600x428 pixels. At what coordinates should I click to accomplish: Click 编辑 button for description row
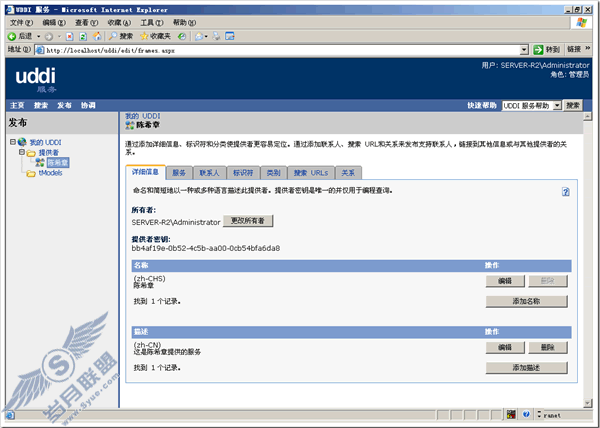coord(505,348)
